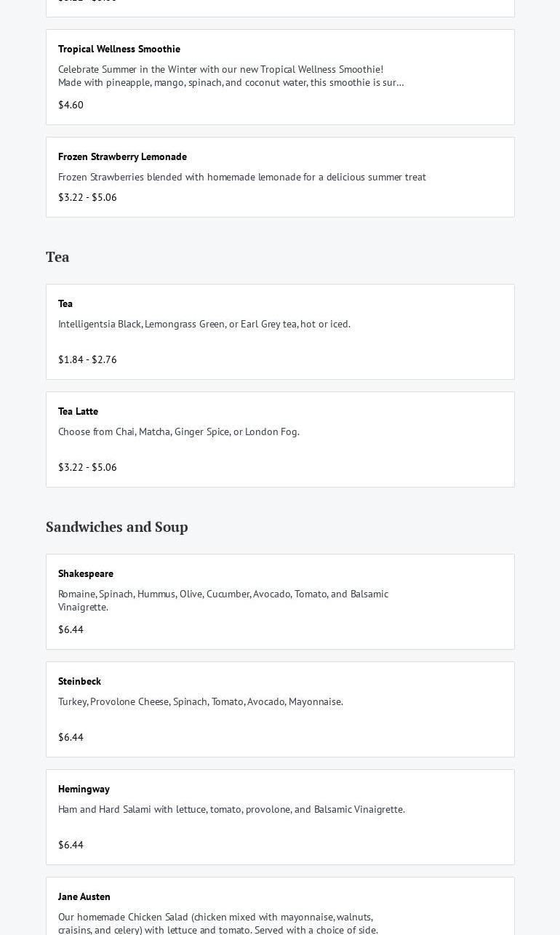Open the Jane Austen sandwich item

[x=84, y=896]
